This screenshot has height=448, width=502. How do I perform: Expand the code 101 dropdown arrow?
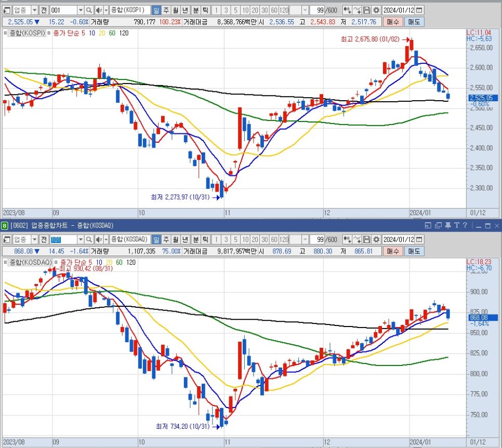coord(81,239)
